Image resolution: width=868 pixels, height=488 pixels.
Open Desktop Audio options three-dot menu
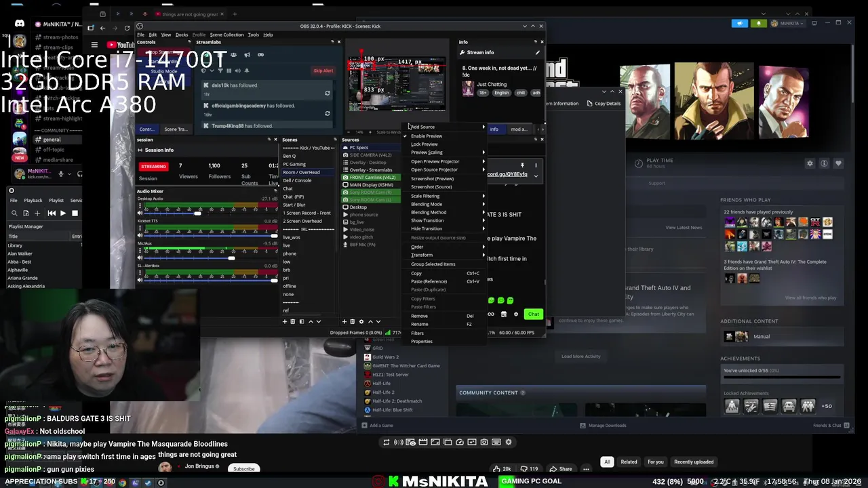pos(140,205)
